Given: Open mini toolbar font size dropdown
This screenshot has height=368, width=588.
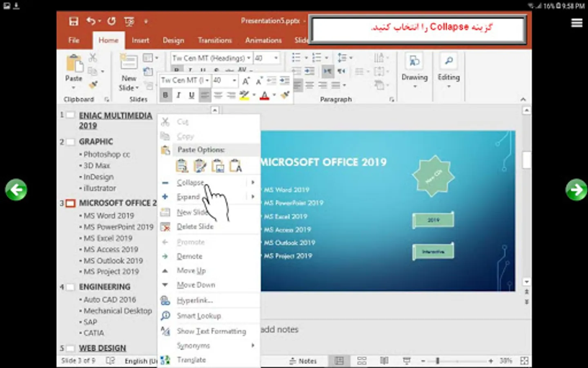Looking at the screenshot, I should pyautogui.click(x=234, y=81).
